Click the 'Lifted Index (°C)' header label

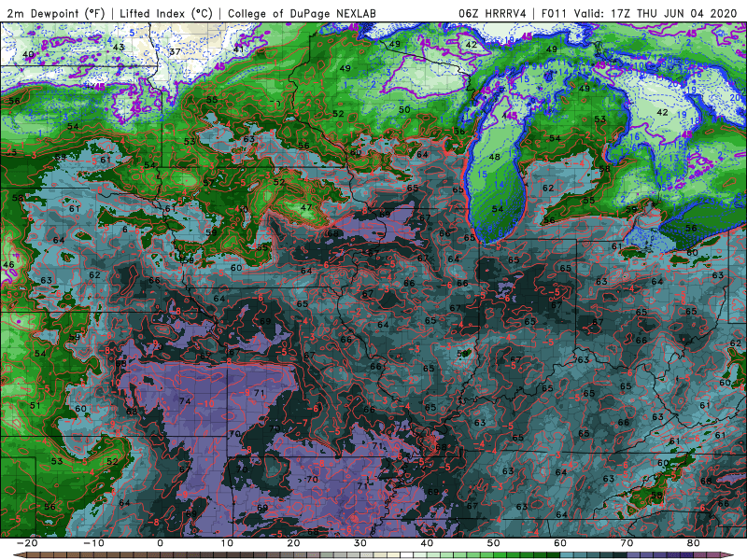pyautogui.click(x=166, y=13)
